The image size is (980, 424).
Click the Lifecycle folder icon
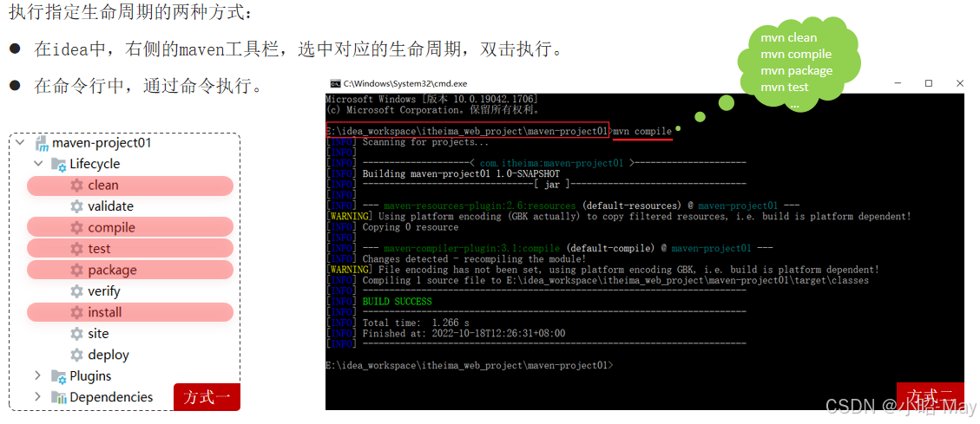point(59,164)
